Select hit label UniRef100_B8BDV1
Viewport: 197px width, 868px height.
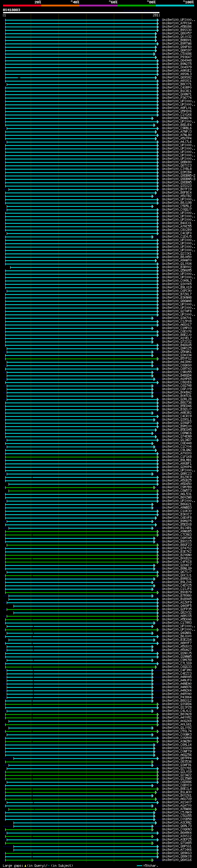click(x=177, y=40)
